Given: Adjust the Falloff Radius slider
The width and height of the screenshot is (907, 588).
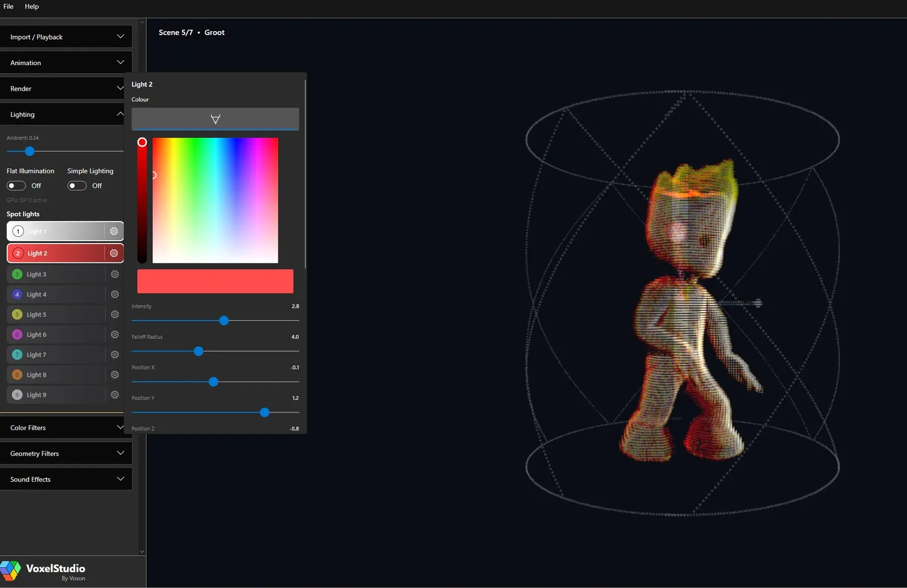Looking at the screenshot, I should pyautogui.click(x=198, y=351).
